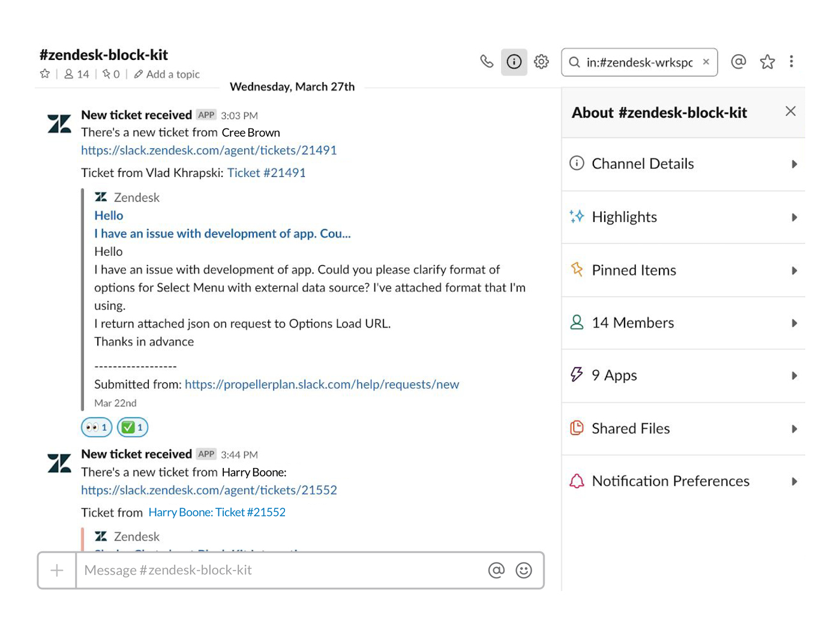Image resolution: width=840 pixels, height=636 pixels.
Task: Open the 9 Apps section
Action: pyautogui.click(x=683, y=376)
